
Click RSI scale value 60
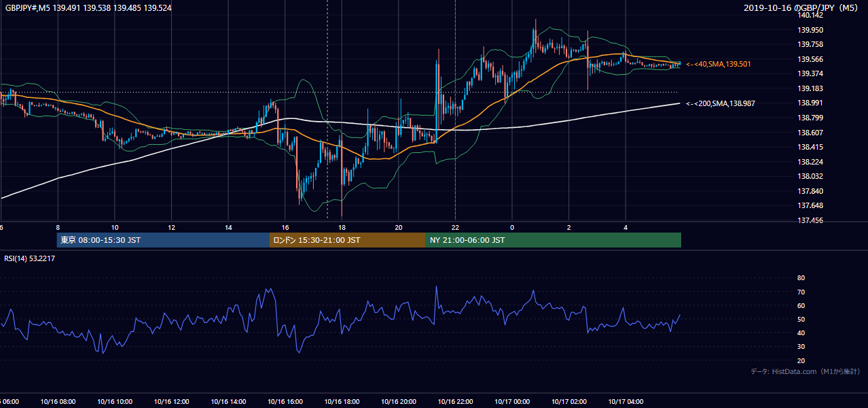(x=801, y=305)
